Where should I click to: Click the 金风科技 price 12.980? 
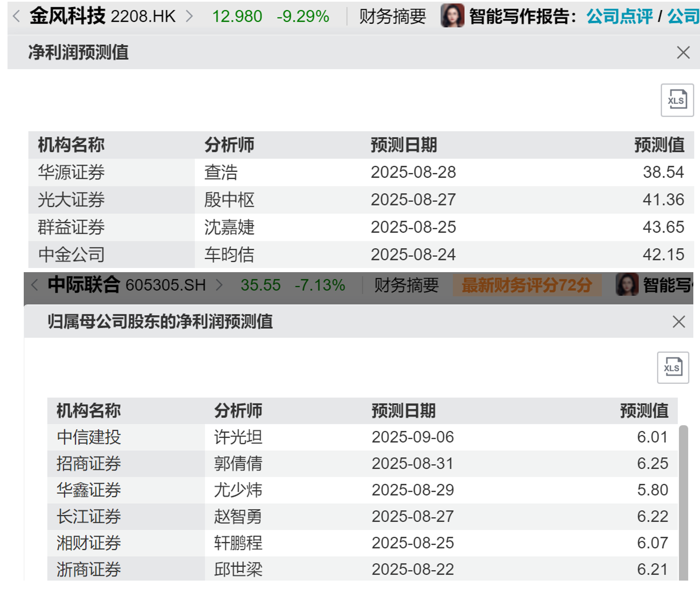coord(237,17)
